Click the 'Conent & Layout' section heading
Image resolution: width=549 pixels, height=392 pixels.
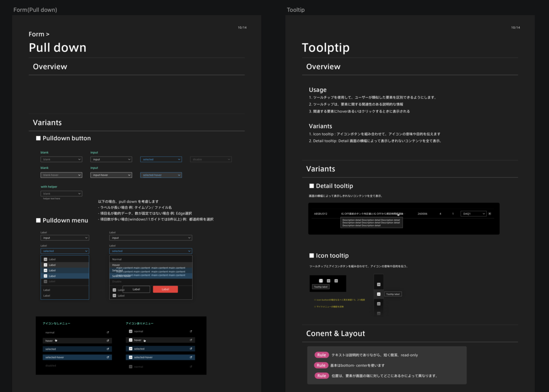click(335, 333)
